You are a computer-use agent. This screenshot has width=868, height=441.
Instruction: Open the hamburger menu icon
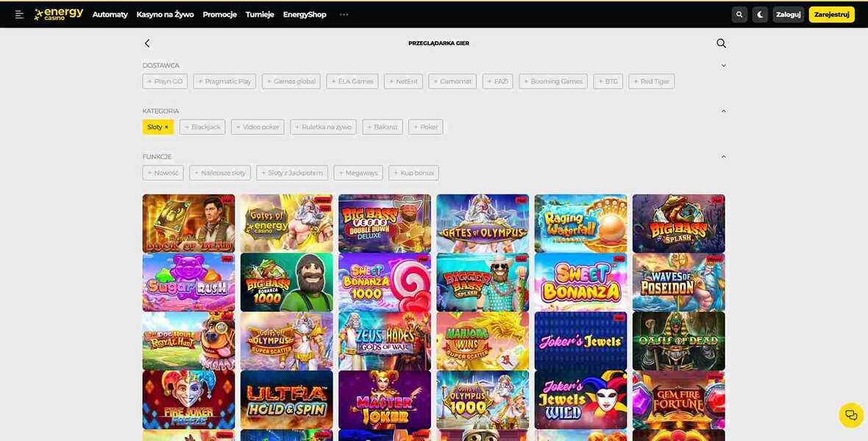(19, 15)
